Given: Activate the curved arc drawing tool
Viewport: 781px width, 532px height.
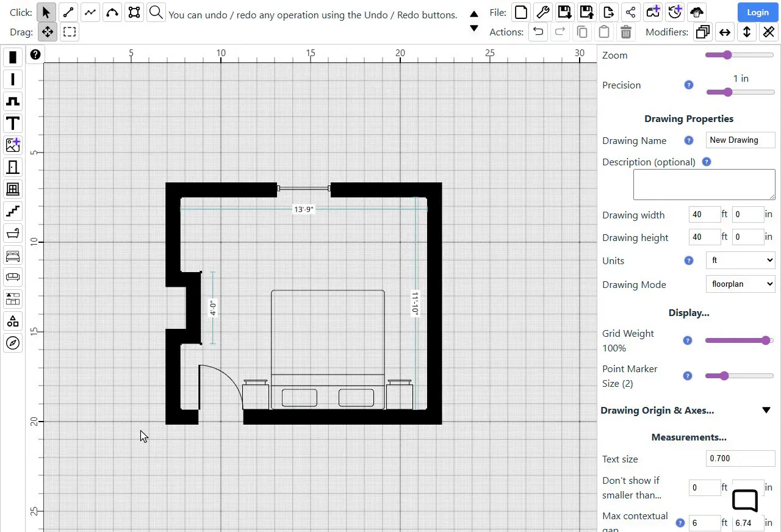Looking at the screenshot, I should pos(112,12).
